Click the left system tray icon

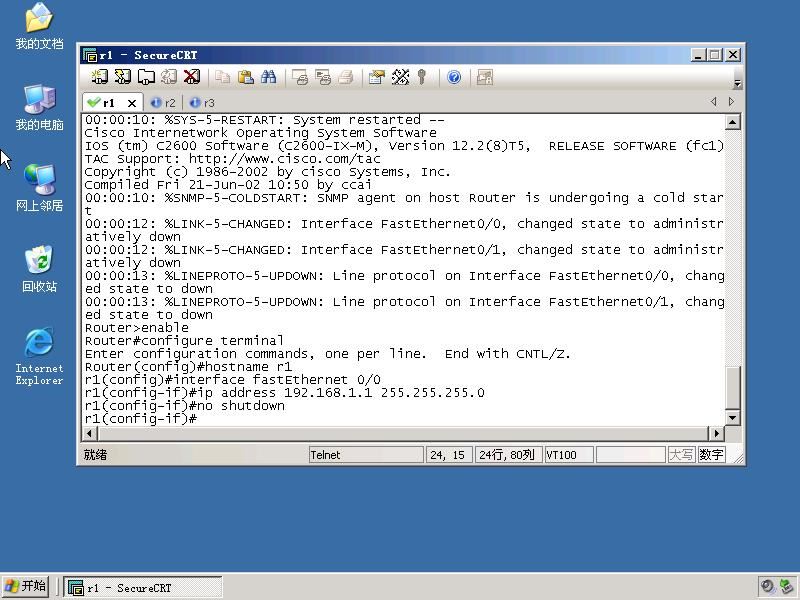(x=767, y=586)
